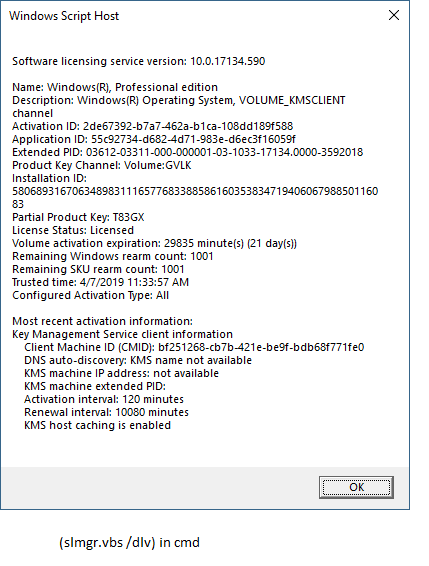Click the Description VOLUME_KMSCLIENT line

[x=179, y=106]
